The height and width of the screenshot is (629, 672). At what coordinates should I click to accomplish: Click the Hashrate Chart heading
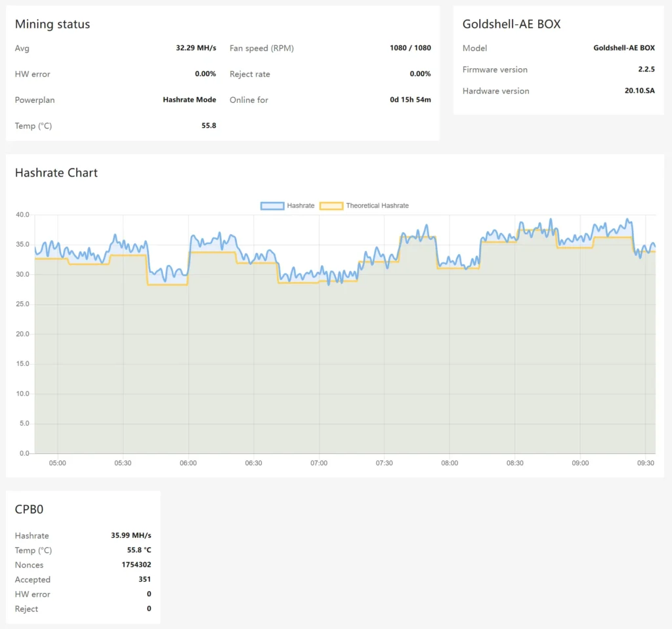[56, 172]
